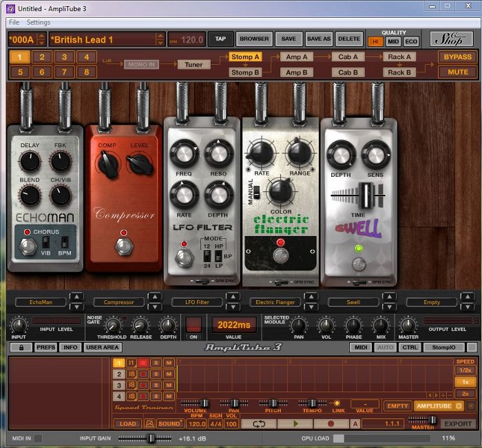
Task: Click the Compressor COMP knob
Action: coord(107,164)
